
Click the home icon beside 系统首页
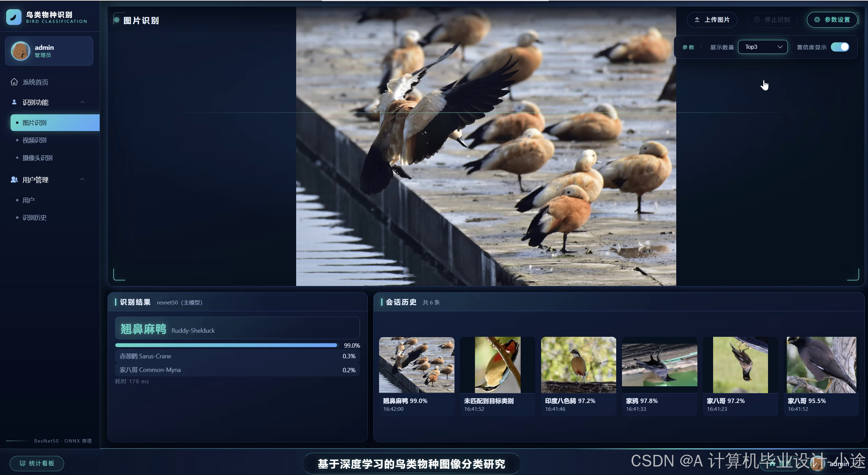14,82
